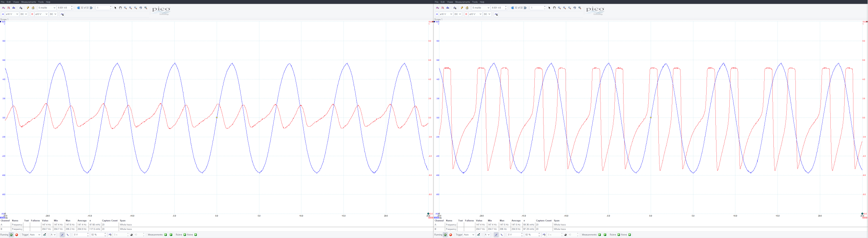Stop capture with red button, right window
Image resolution: width=868 pixels, height=238 pixels.
451,235
